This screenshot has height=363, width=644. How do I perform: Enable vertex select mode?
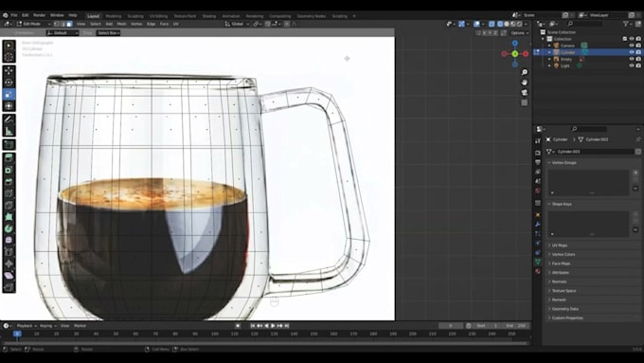[x=57, y=24]
